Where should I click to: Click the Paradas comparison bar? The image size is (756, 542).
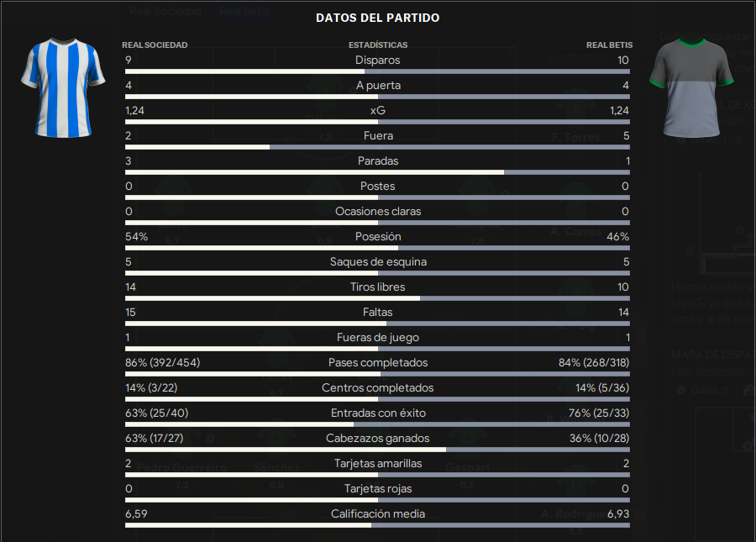377,172
